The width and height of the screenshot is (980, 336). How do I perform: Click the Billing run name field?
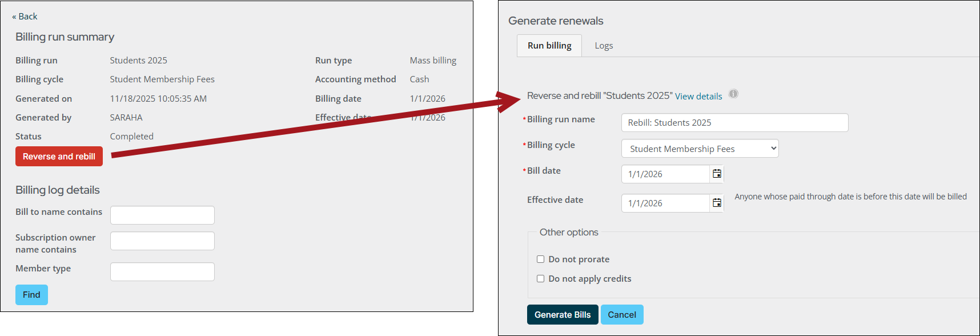(734, 123)
